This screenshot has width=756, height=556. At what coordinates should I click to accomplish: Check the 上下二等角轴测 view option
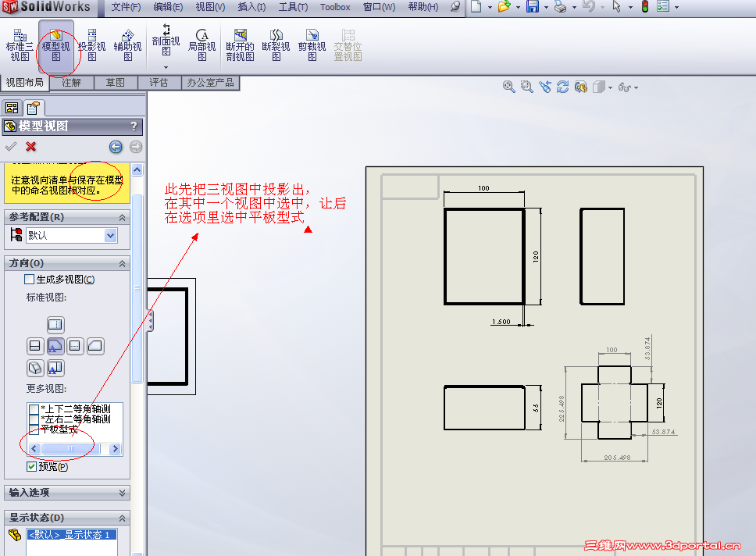(x=34, y=409)
